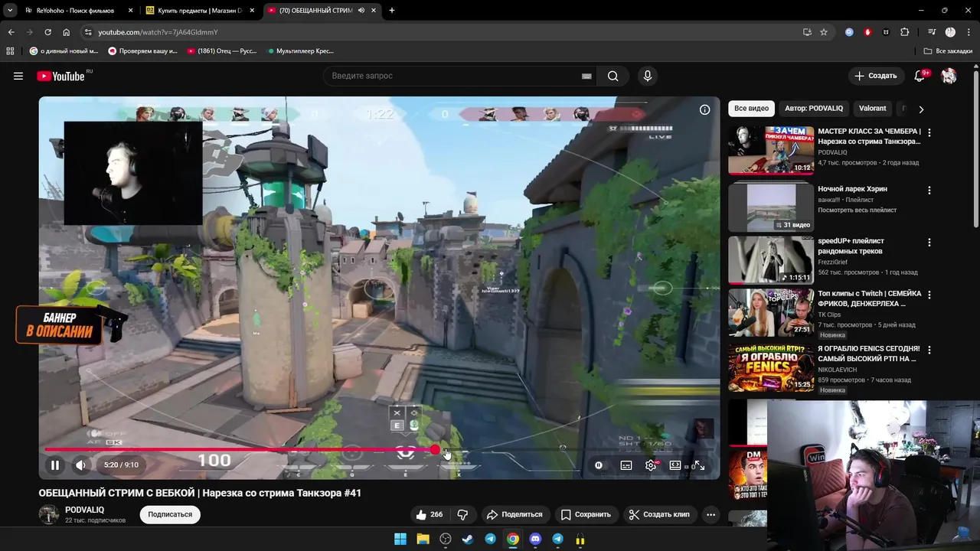Open the PODVALIQ channel link

(84, 510)
